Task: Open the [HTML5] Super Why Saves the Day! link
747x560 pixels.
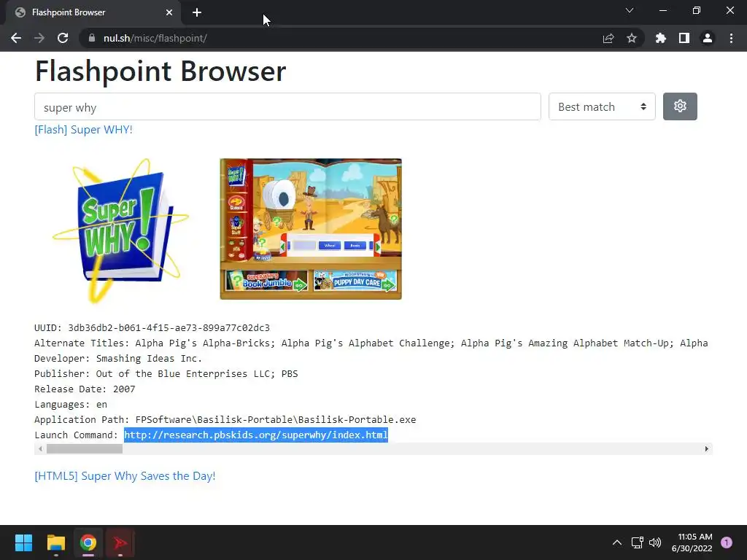Action: 125,475
